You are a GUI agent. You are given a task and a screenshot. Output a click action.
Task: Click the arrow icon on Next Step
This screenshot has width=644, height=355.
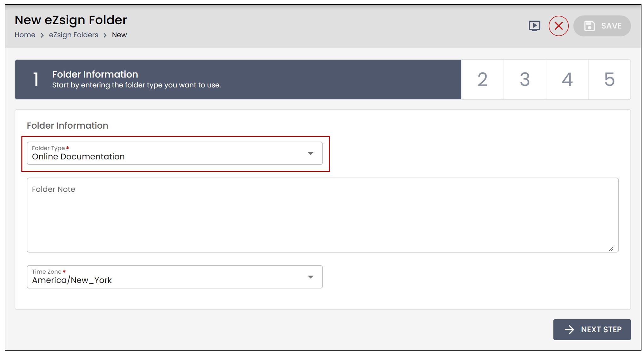(x=569, y=329)
